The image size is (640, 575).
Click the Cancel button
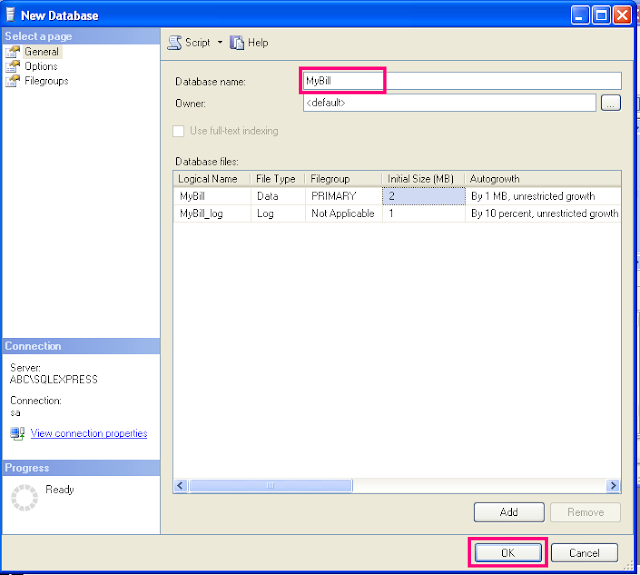(x=584, y=553)
